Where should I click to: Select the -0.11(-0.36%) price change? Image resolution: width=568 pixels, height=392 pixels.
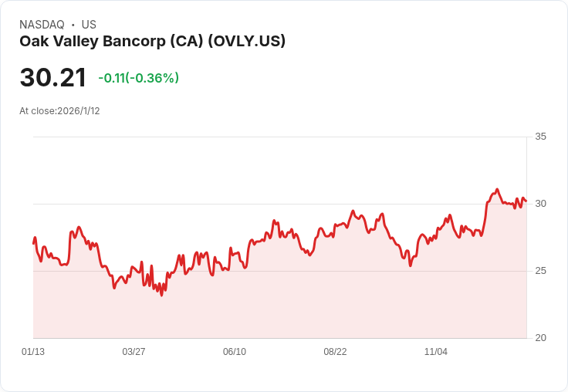click(138, 78)
